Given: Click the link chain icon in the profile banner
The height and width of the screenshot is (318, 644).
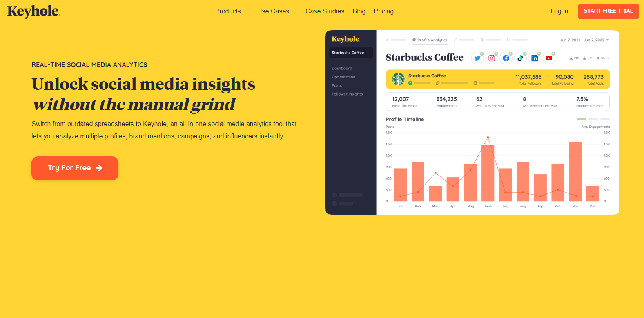Looking at the screenshot, I should [x=437, y=83].
